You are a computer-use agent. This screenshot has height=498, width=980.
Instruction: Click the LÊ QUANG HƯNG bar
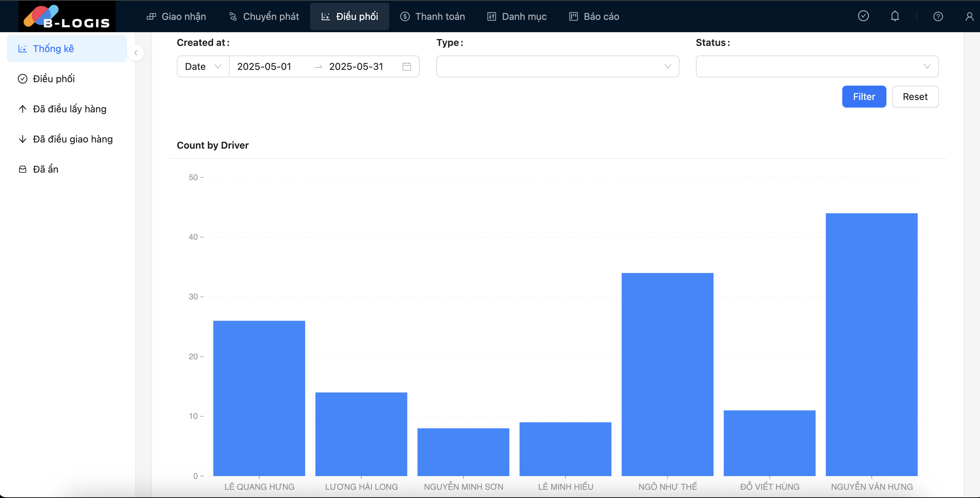pos(259,398)
